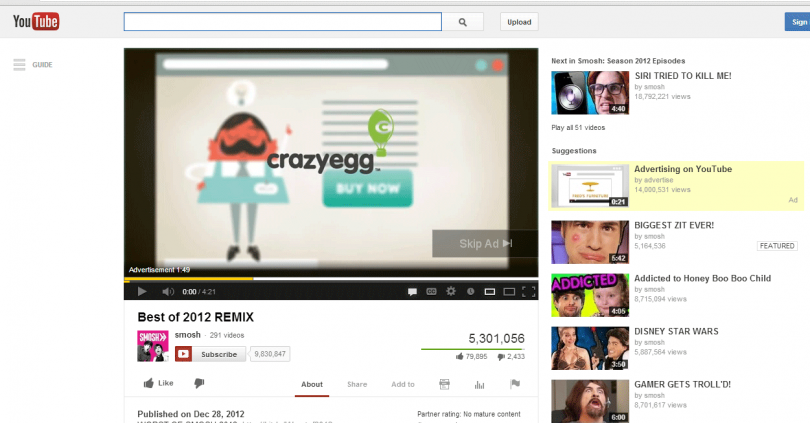The image size is (810, 423).
Task: Click the Best of 2012 REMIX title
Action: tap(196, 317)
